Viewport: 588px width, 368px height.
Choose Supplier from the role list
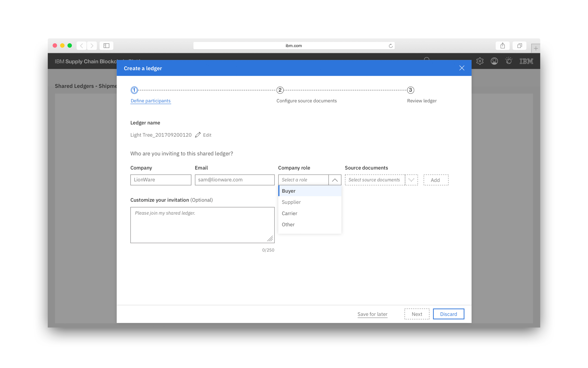pyautogui.click(x=310, y=202)
